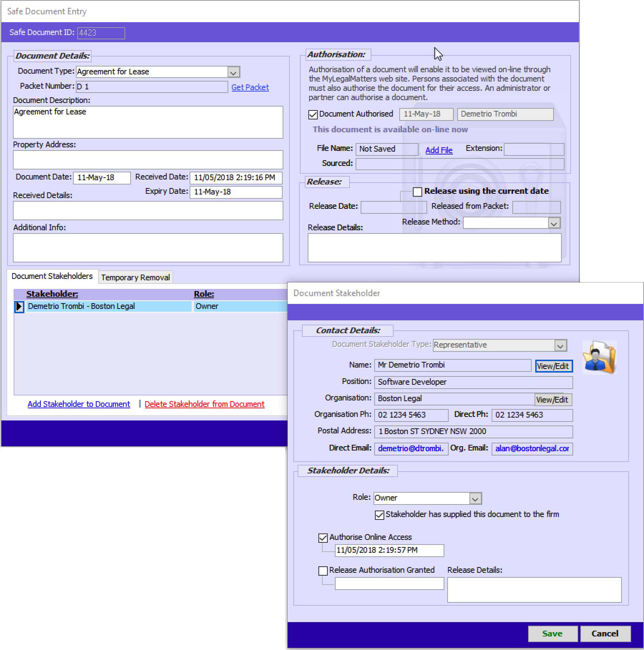Expand the Release Method dropdown
The width and height of the screenshot is (644, 650).
[554, 223]
